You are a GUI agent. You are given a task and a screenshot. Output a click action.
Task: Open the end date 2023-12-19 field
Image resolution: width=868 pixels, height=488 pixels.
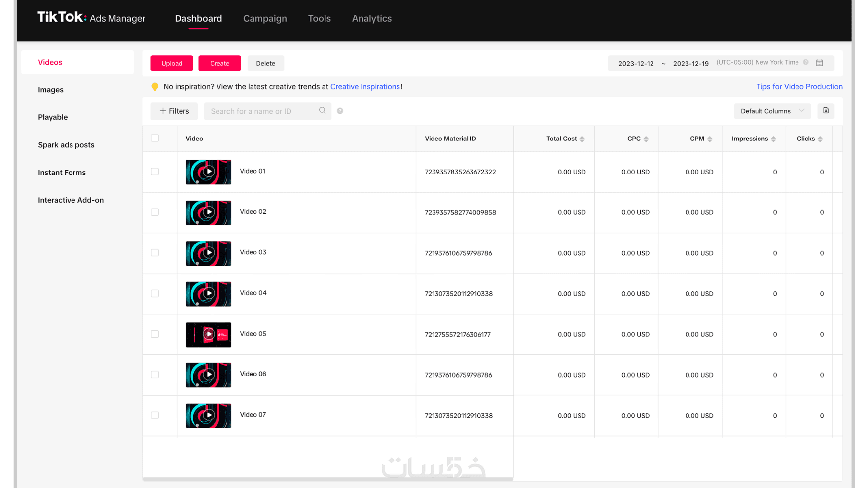[690, 63]
